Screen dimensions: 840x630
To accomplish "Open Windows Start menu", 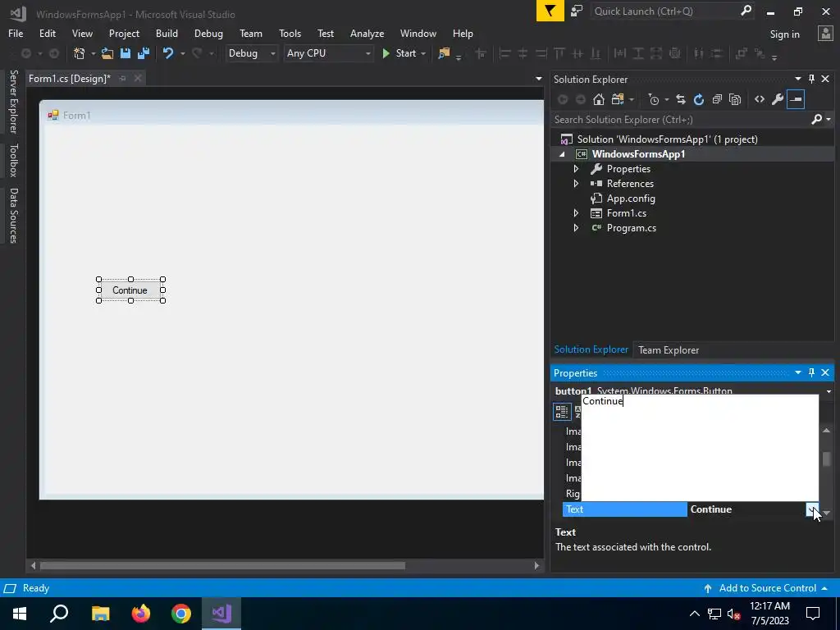I will click(20, 614).
